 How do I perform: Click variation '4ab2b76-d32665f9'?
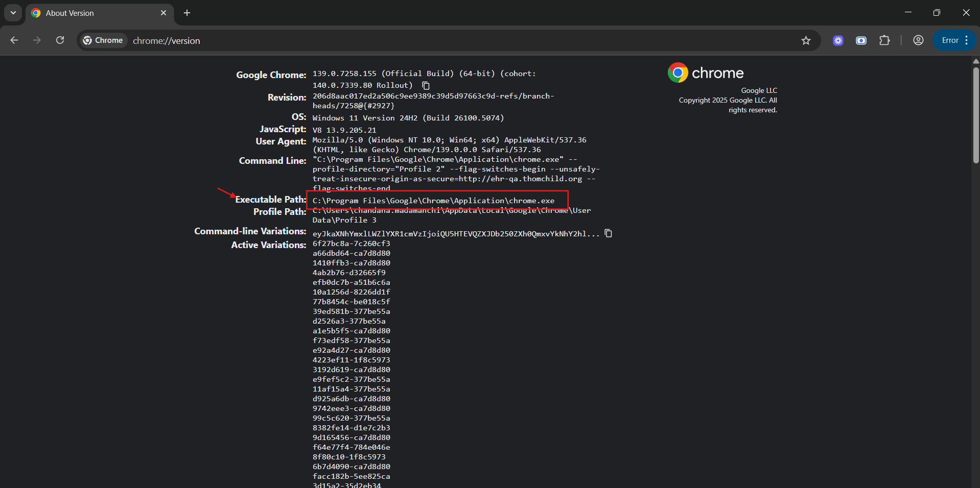point(349,273)
